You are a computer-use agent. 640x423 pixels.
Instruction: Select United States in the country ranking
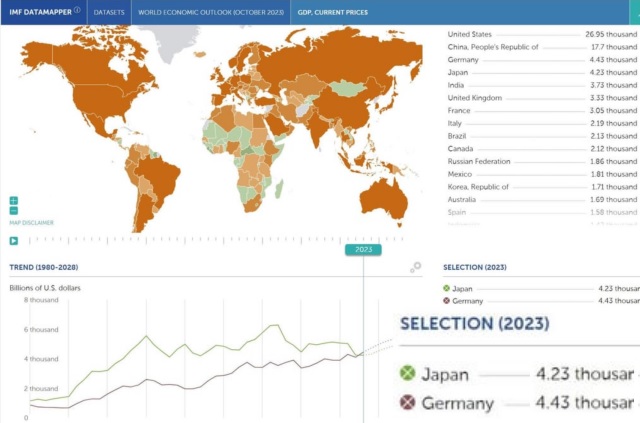pos(542,34)
